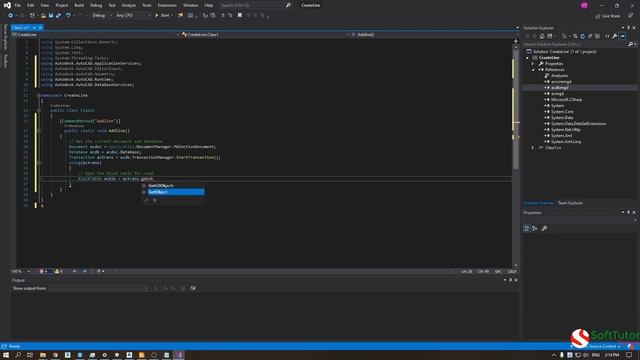Click the Undo icon in the toolbar
Screen dimensions: 640x360
tap(68, 16)
